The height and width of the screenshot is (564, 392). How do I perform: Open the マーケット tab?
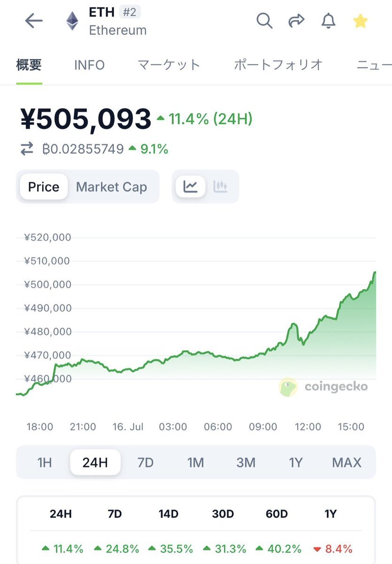[x=169, y=65]
